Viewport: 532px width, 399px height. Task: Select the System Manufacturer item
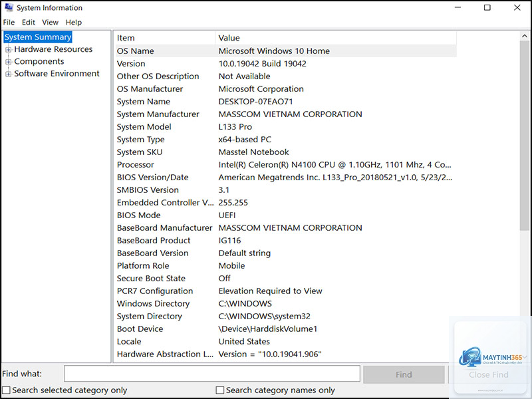(x=158, y=114)
